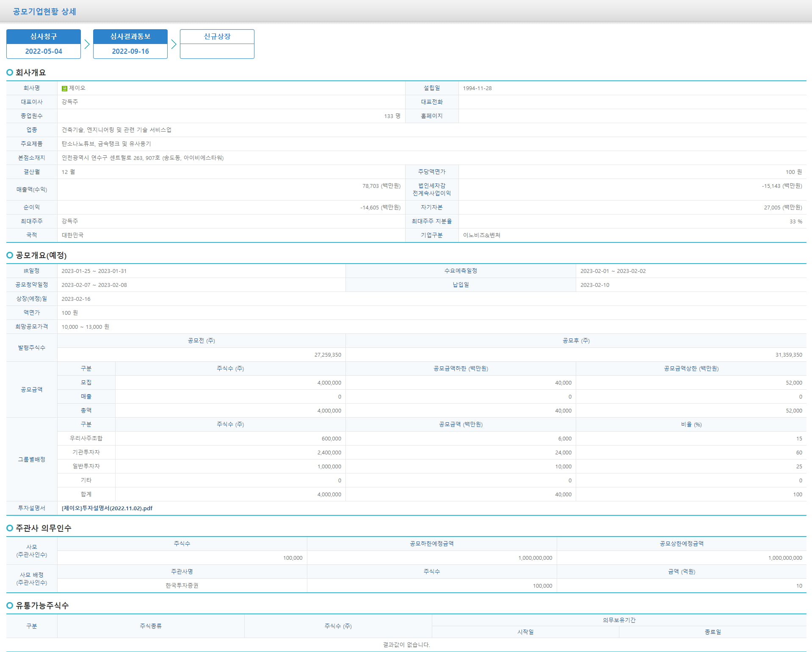Viewport: 812px width, 652px height.
Task: Click nationality value 대한민국
Action: (x=72, y=235)
